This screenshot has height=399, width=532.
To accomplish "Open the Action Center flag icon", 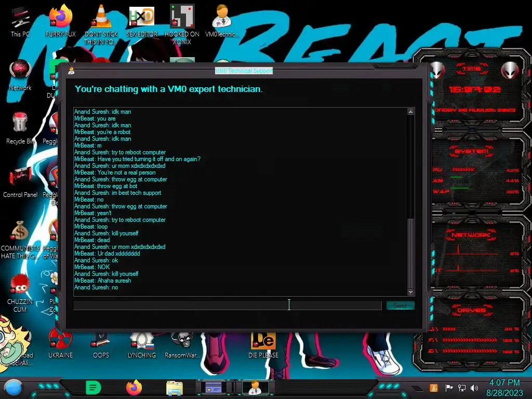I will point(449,388).
